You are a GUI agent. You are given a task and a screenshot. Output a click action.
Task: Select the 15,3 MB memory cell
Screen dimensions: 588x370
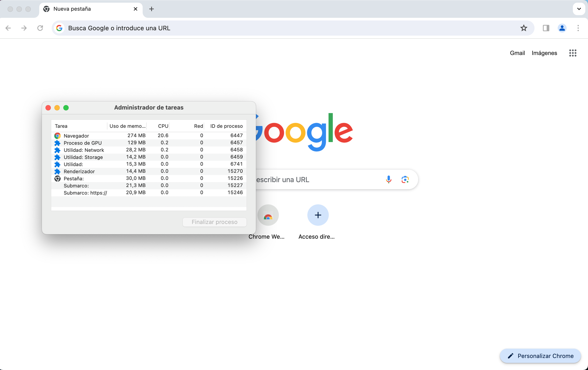[x=136, y=164]
